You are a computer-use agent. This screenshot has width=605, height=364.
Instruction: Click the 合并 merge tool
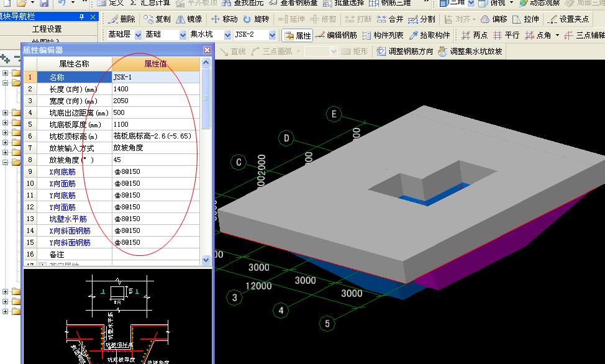390,19
